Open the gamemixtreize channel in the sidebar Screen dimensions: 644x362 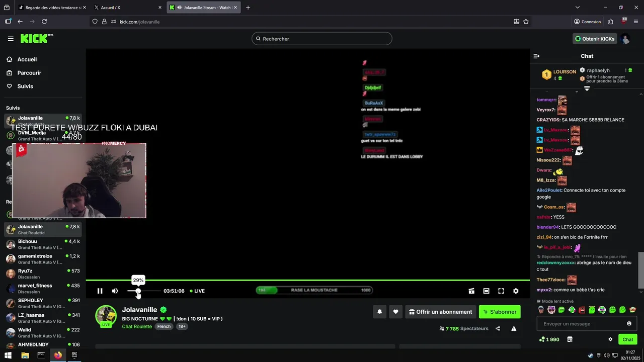click(x=43, y=259)
